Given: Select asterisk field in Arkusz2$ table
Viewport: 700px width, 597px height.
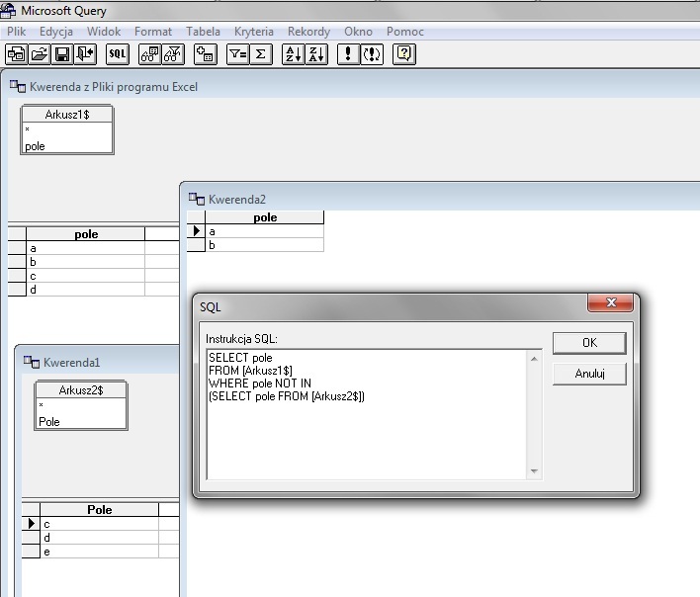Looking at the screenshot, I should (81, 404).
